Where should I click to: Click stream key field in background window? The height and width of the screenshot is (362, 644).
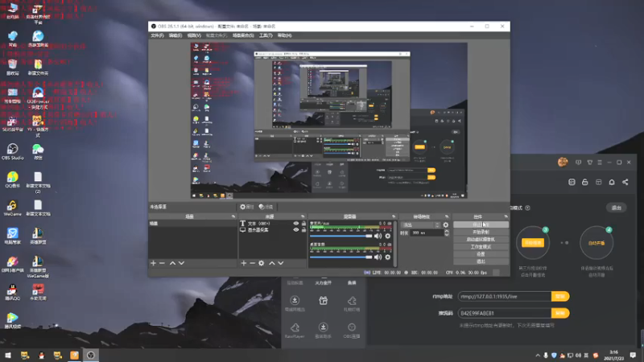point(505,313)
